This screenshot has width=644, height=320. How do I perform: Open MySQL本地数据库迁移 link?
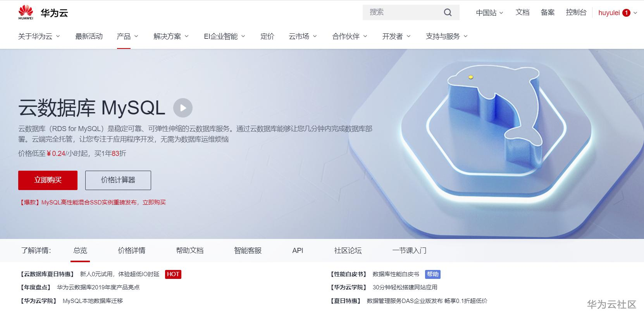(93, 301)
